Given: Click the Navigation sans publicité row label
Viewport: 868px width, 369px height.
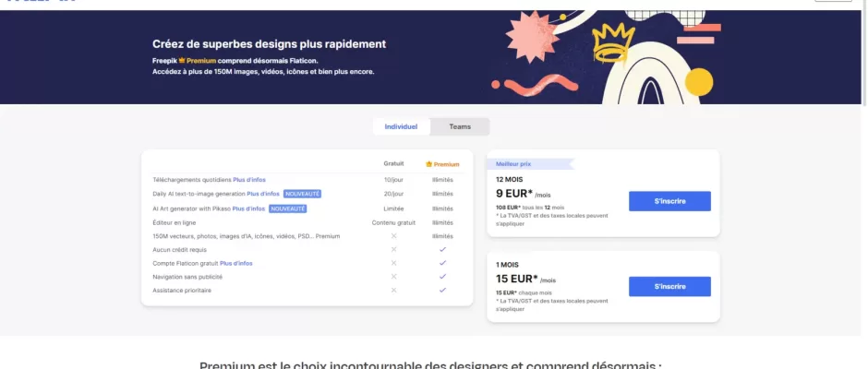Looking at the screenshot, I should tap(187, 277).
